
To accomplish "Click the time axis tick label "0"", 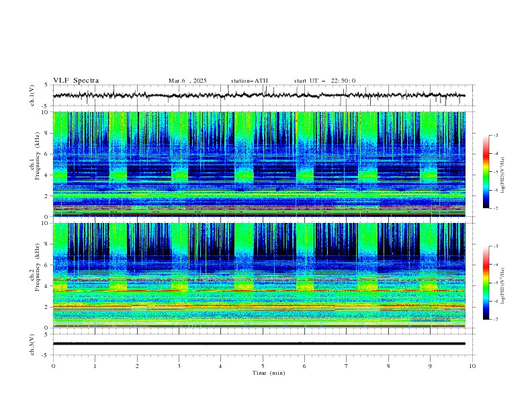I will pos(53,366).
